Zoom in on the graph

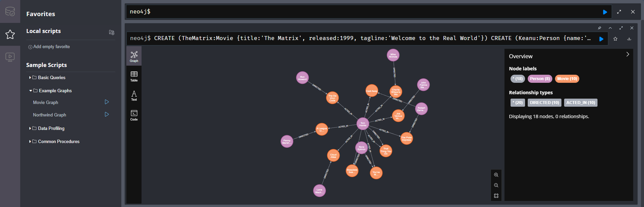pyautogui.click(x=496, y=175)
